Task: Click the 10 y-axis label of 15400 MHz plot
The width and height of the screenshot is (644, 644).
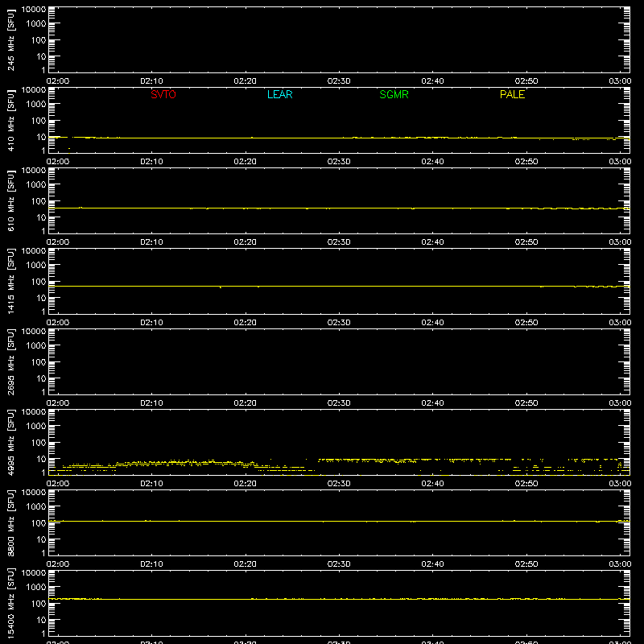Action: coord(42,620)
